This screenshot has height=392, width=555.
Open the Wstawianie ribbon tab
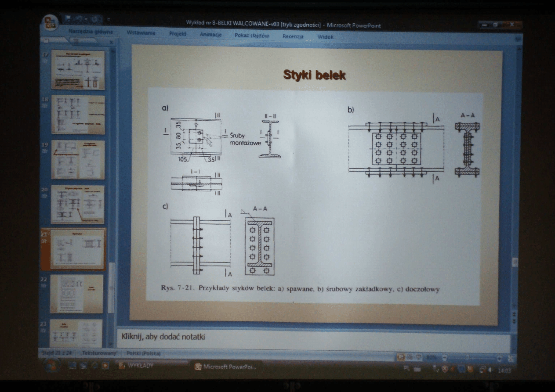coord(141,33)
